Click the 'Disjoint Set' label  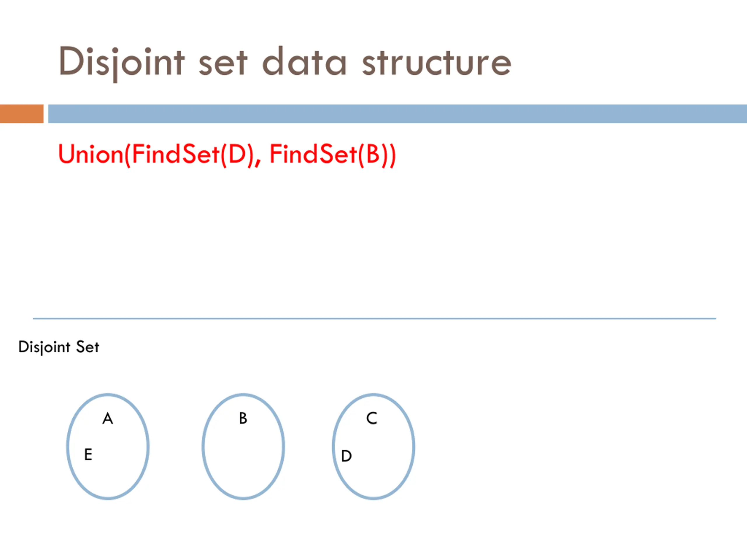click(59, 347)
